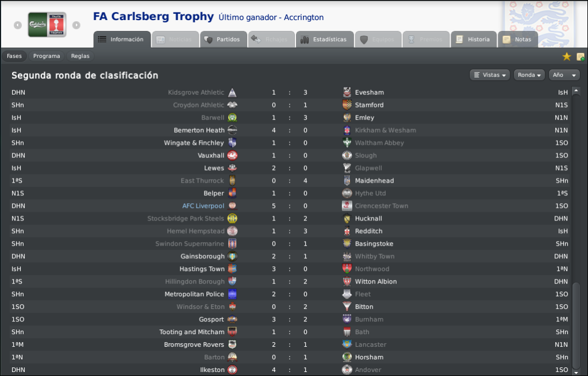Click the Stamford club crest

[x=347, y=105]
